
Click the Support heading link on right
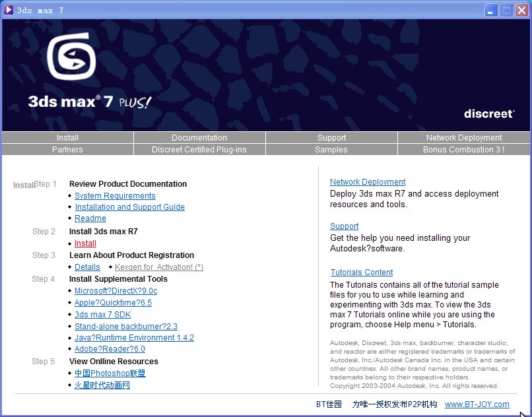click(345, 226)
